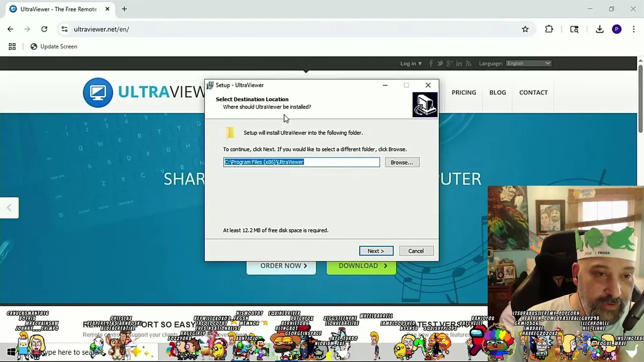This screenshot has height=362, width=644.
Task: Minimize the Setup - UltraViewer dialog
Action: pos(385,85)
